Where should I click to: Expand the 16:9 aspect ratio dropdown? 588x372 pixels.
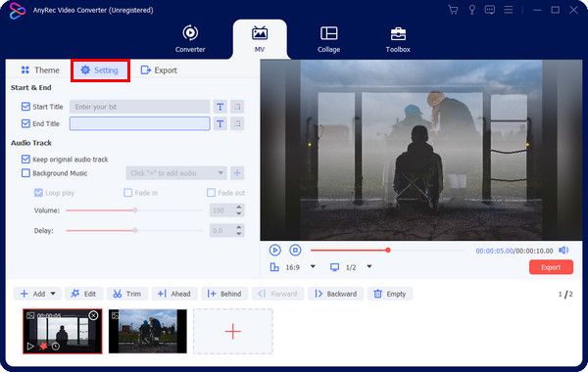click(x=313, y=266)
